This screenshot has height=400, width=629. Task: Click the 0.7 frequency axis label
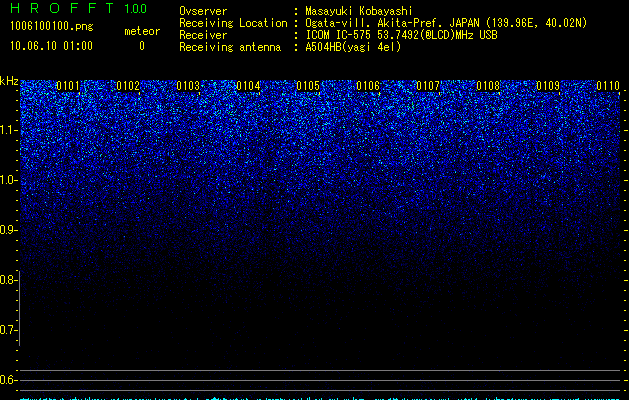(x=7, y=330)
